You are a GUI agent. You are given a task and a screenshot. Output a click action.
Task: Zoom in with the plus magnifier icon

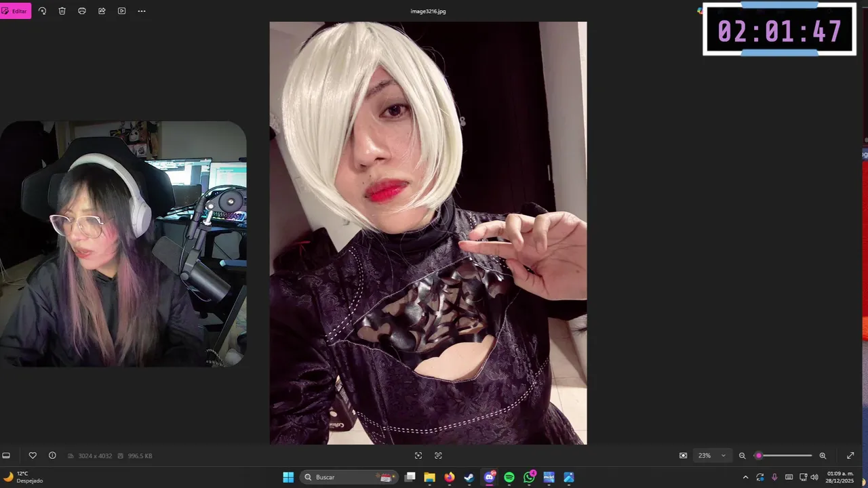[x=823, y=455]
